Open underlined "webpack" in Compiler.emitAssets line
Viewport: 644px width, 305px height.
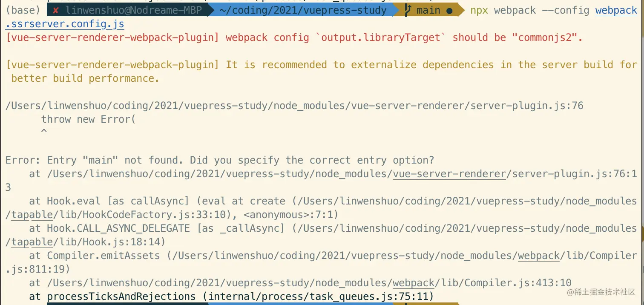(539, 256)
